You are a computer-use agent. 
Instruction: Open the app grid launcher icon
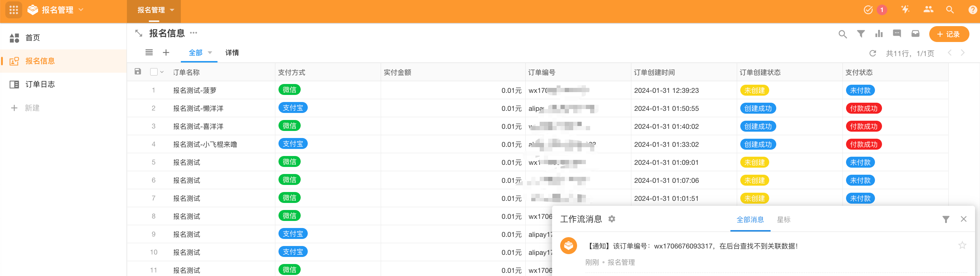click(14, 10)
